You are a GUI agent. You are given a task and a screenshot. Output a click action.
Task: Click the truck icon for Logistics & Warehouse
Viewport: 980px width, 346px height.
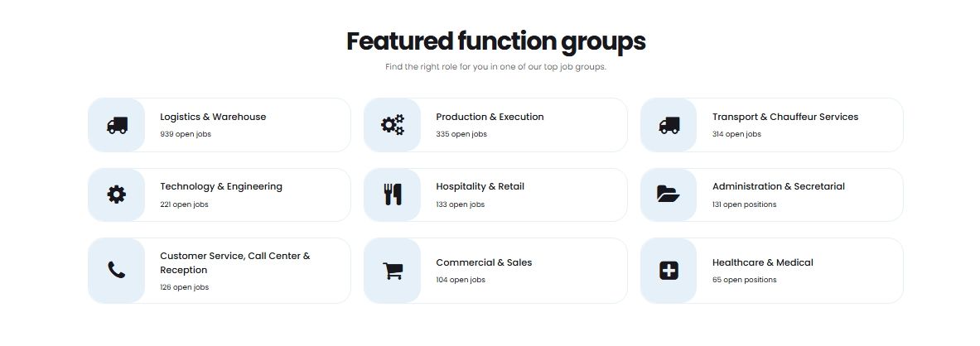click(x=117, y=125)
